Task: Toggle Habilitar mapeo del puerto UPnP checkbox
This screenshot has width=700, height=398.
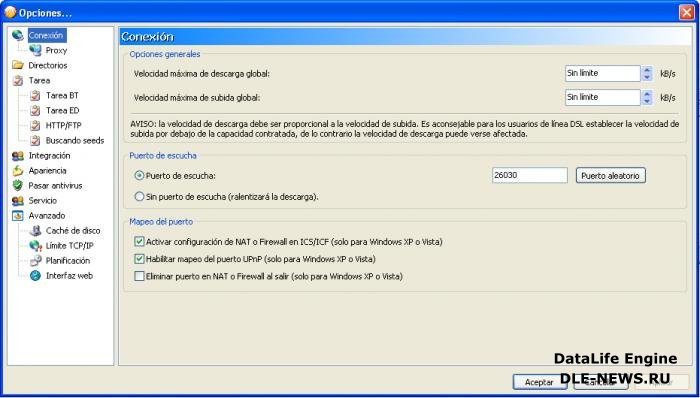Action: tap(139, 259)
